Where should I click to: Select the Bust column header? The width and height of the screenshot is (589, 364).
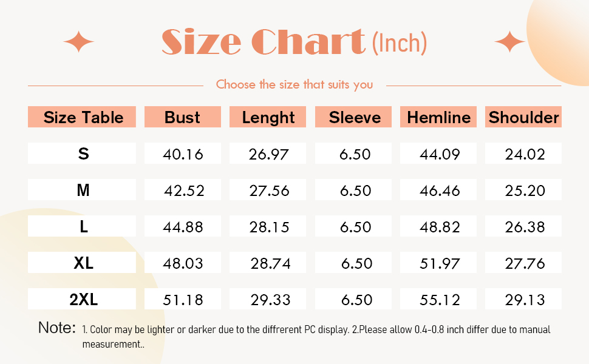click(182, 117)
